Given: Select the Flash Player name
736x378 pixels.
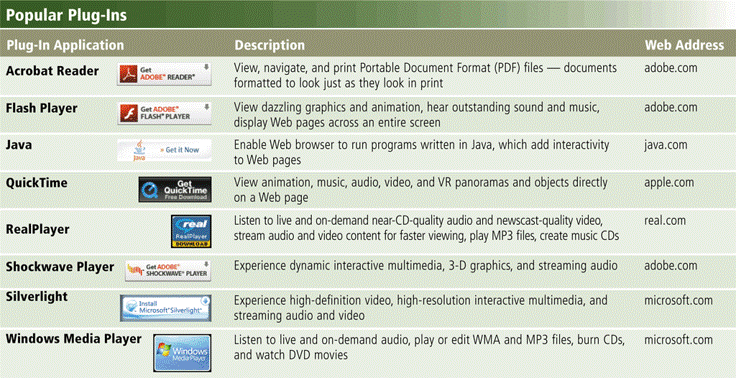Looking at the screenshot, I should coord(41,108).
